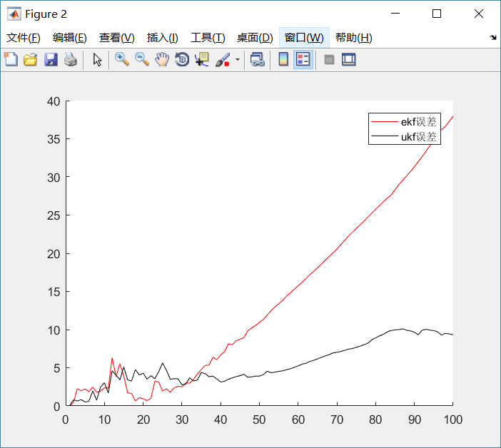Minimize the Figure 2 window

coord(395,14)
